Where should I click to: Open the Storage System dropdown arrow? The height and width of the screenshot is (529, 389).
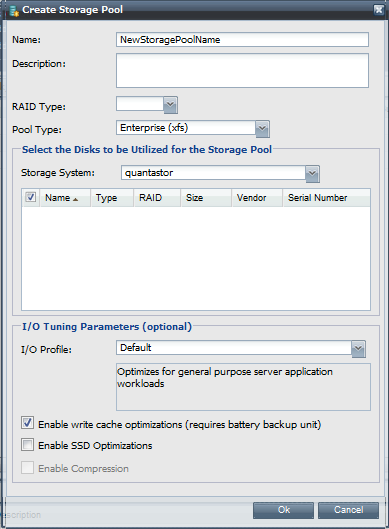coord(312,174)
